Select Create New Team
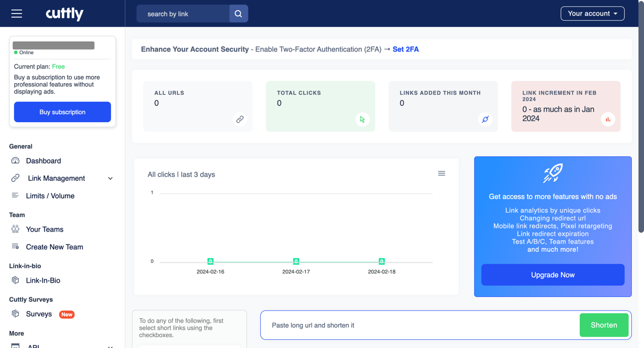This screenshot has height=348, width=644. 54,247
